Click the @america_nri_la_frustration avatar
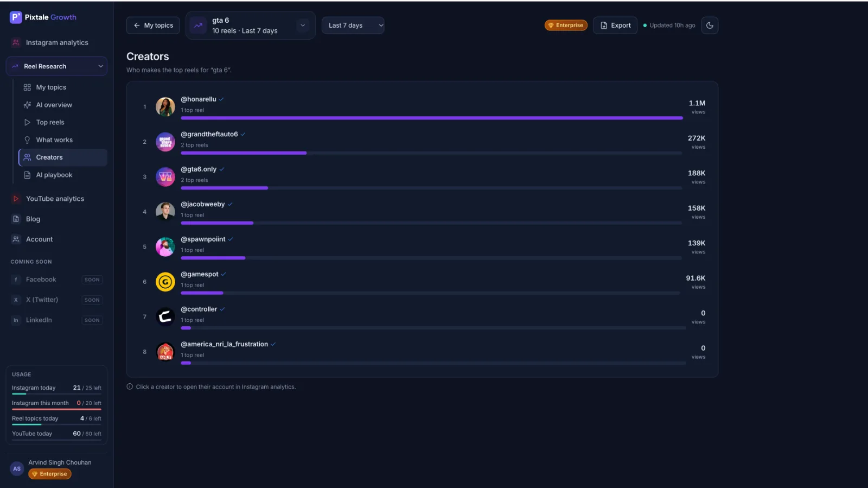The image size is (868, 488). [165, 352]
